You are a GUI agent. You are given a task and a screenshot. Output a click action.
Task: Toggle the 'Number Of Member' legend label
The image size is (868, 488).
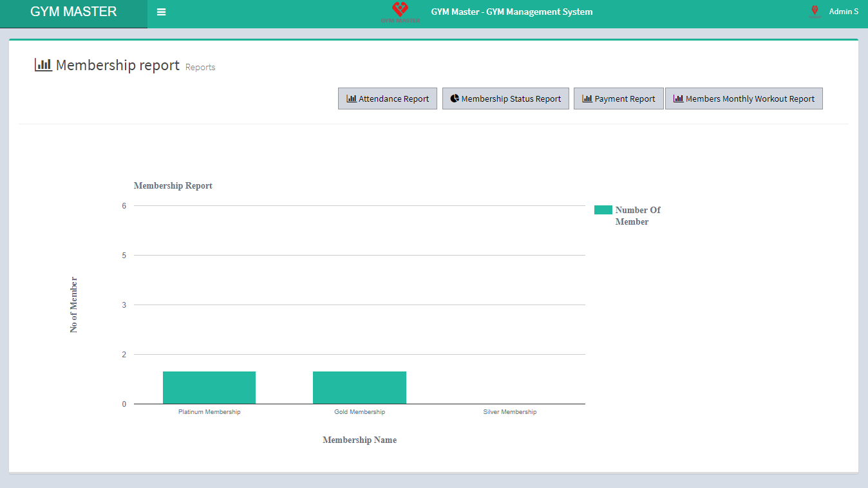637,216
